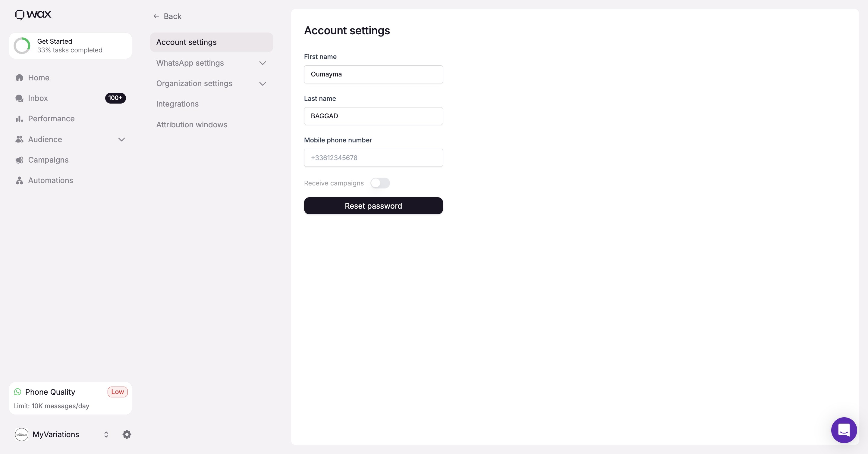
Task: Click the Account settings page heading
Action: click(x=347, y=31)
